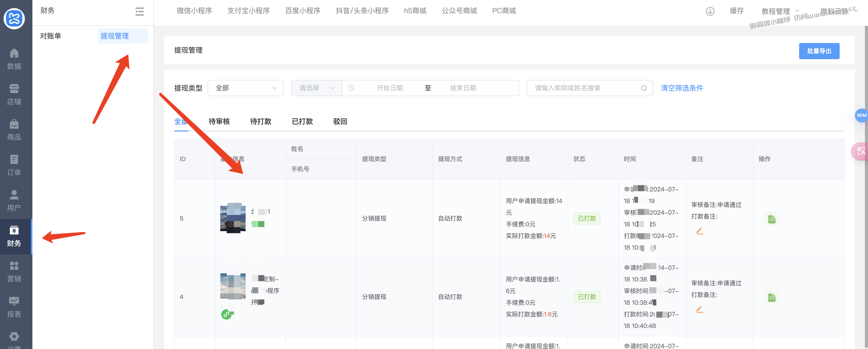Click the clock icon in date range
This screenshot has height=349, width=868.
351,88
